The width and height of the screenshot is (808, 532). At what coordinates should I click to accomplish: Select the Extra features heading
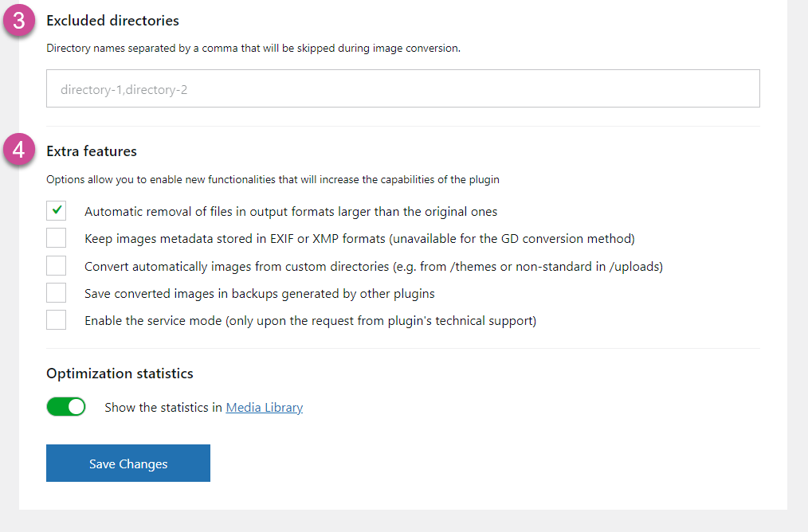92,151
